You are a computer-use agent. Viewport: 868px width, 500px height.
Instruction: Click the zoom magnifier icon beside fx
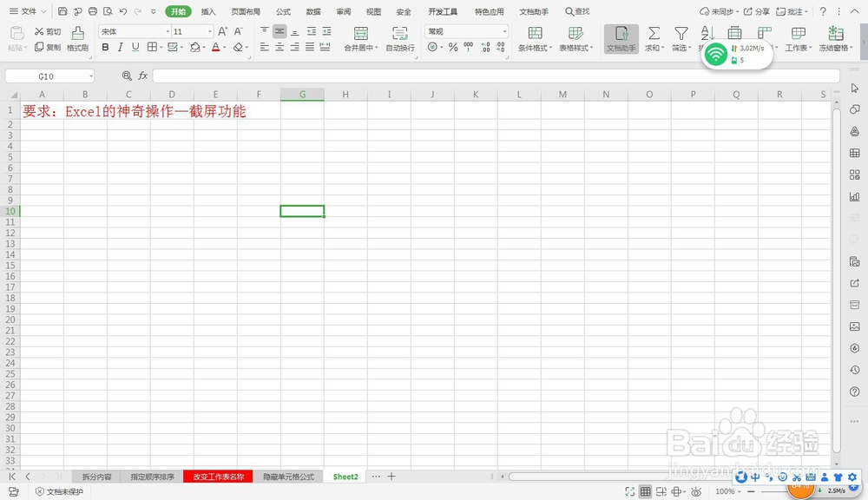pyautogui.click(x=127, y=76)
